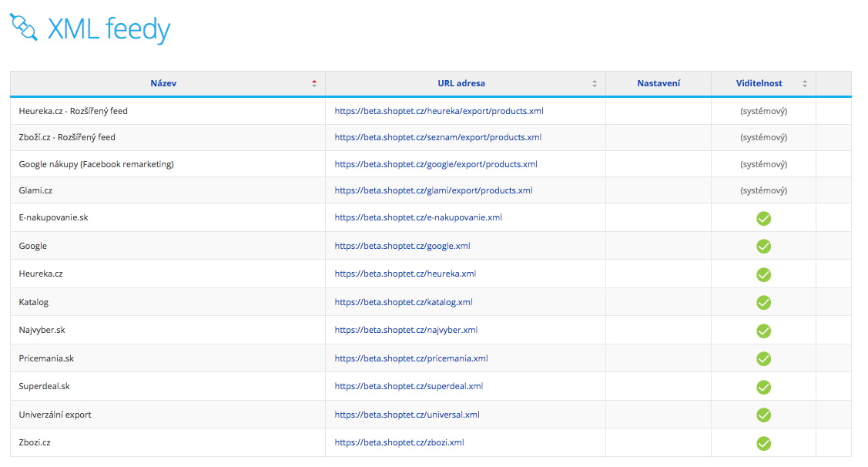Select 'Glami.cz' row name

tap(35, 190)
